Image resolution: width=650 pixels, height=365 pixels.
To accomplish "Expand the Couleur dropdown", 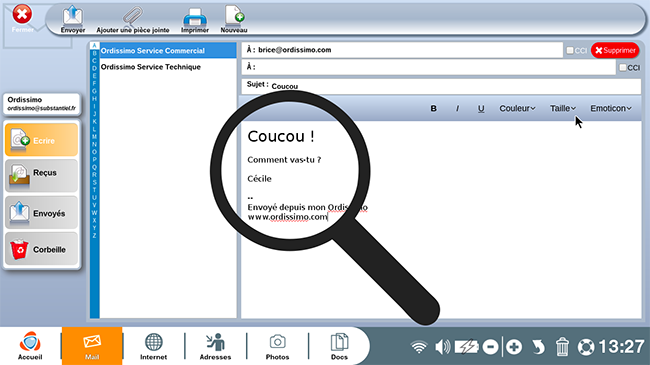I will (x=517, y=108).
